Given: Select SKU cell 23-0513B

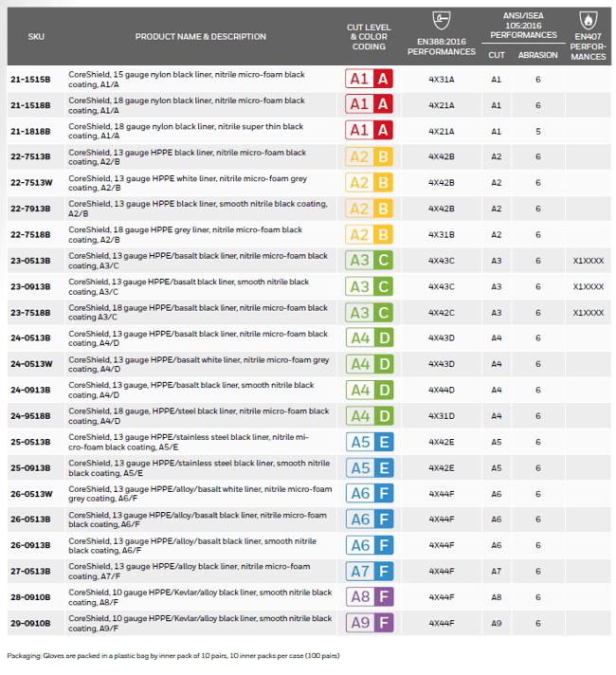Looking at the screenshot, I should point(30,261).
